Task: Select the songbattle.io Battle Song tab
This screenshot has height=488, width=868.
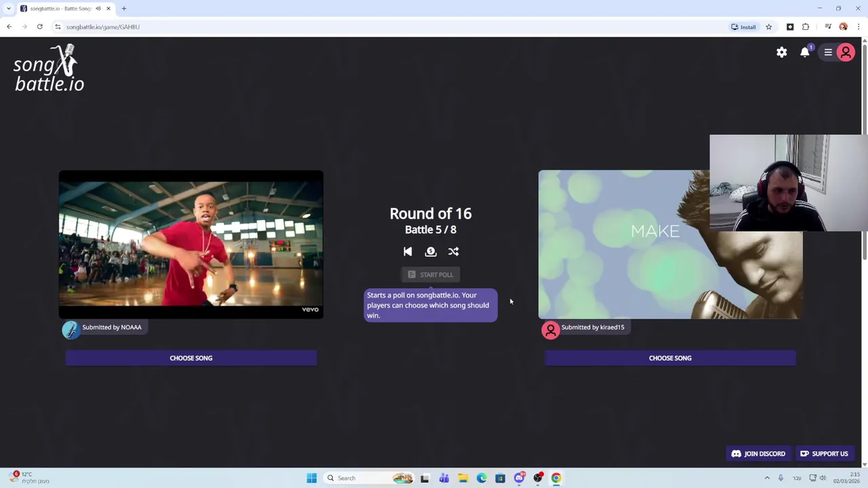Action: click(x=60, y=8)
